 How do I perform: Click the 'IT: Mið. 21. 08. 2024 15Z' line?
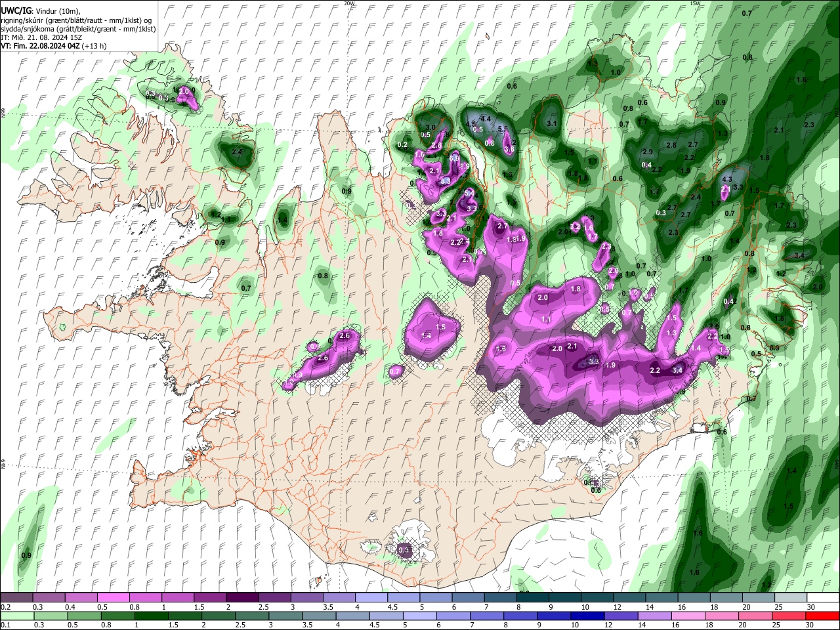click(x=40, y=37)
